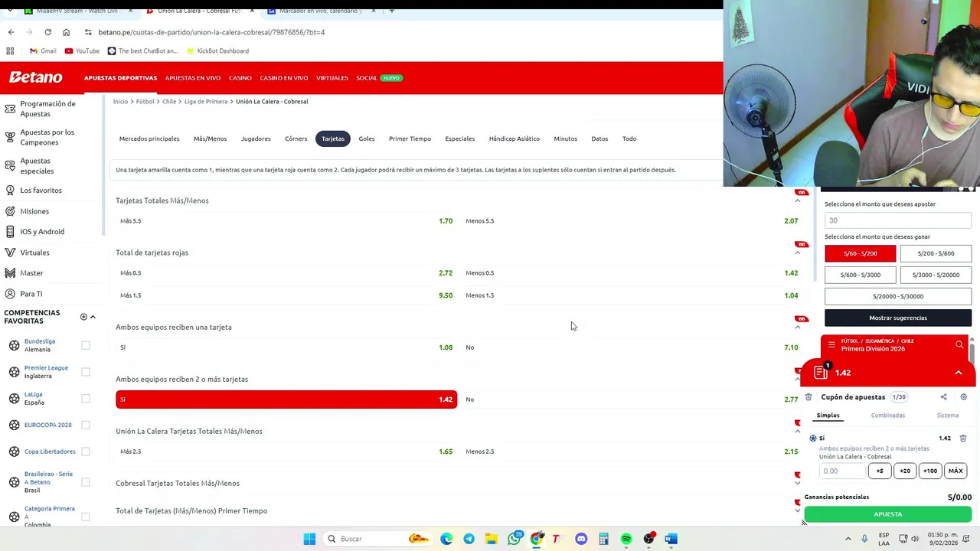Select No at 2.77 odds
Screen dimensions: 980x551
[632, 399]
